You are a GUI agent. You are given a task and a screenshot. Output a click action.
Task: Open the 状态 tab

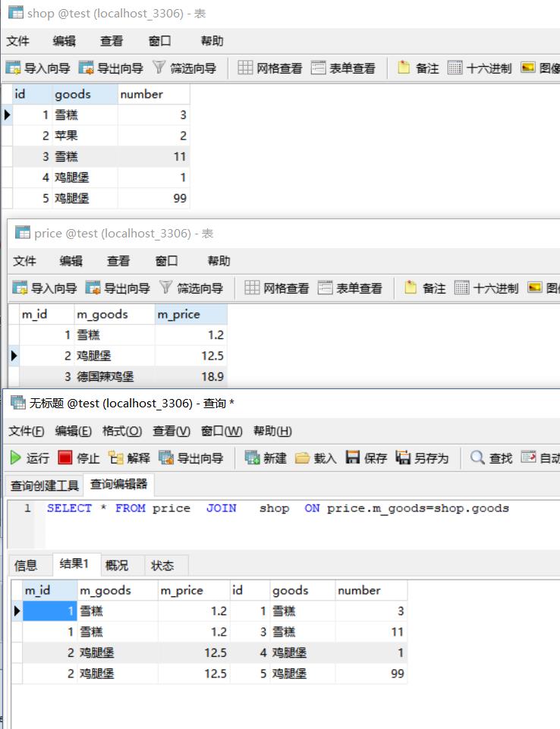pos(162,565)
